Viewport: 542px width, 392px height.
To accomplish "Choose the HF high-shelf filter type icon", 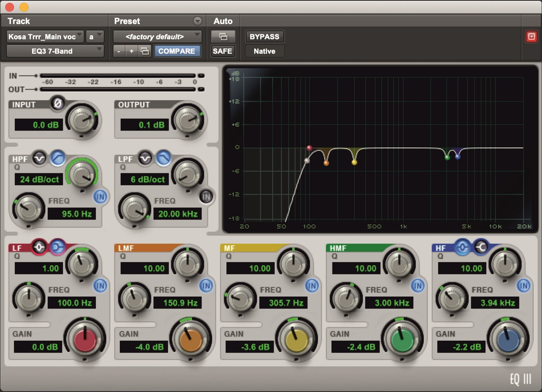I will coord(481,248).
